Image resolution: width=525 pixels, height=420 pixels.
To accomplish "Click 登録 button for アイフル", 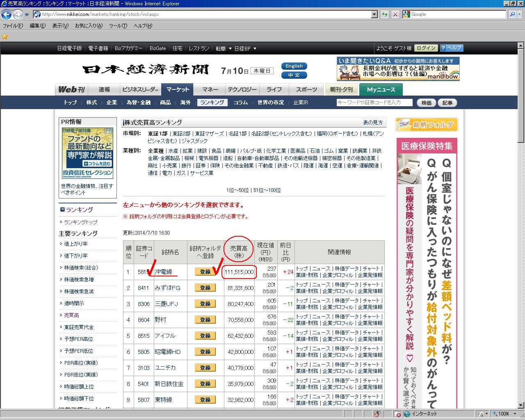I will coord(205,336).
